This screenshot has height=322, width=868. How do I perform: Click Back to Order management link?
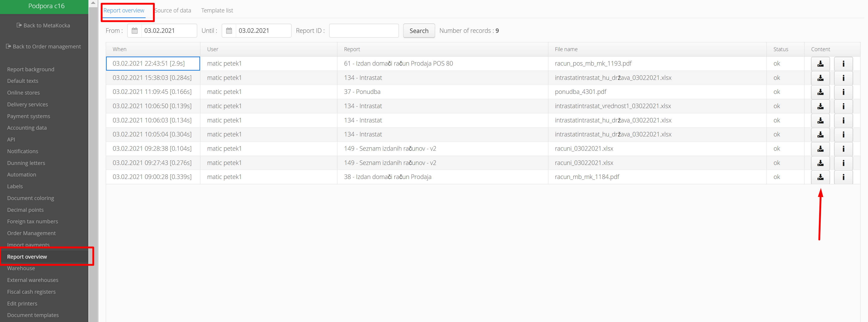pyautogui.click(x=43, y=47)
